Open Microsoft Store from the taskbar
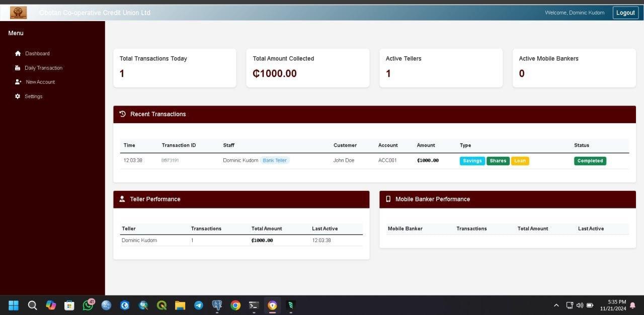The height and width of the screenshot is (315, 644). (x=69, y=305)
